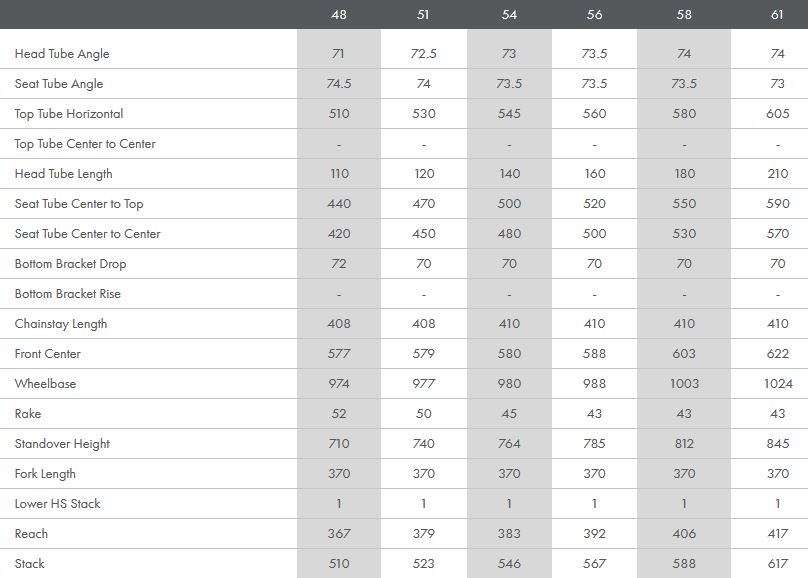Click the size 54 column header
808x578 pixels.
509,15
